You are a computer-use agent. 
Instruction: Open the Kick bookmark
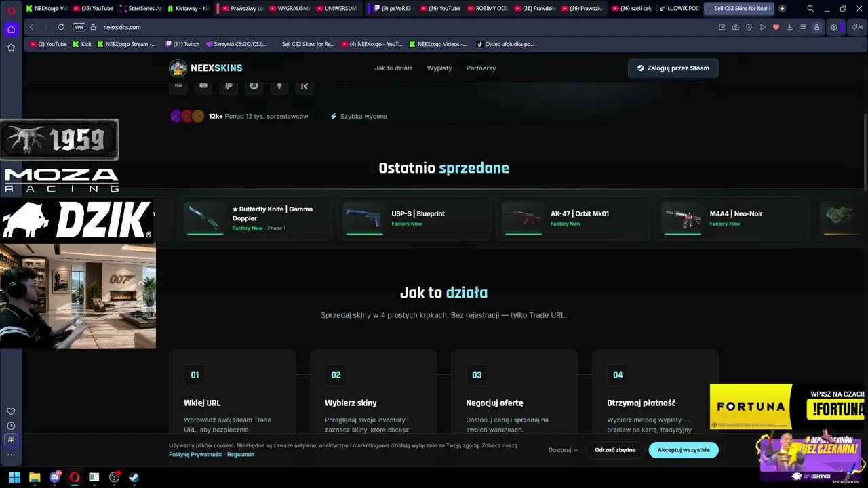pos(82,44)
